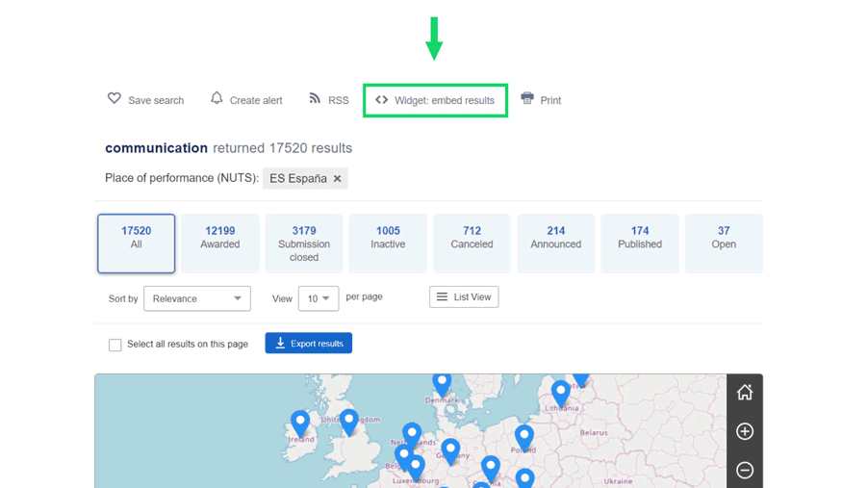Click the map pin over Poland

523,436
